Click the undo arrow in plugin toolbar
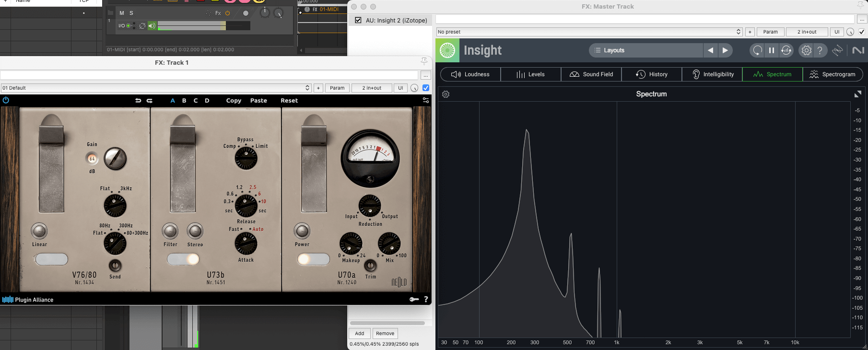 138,101
